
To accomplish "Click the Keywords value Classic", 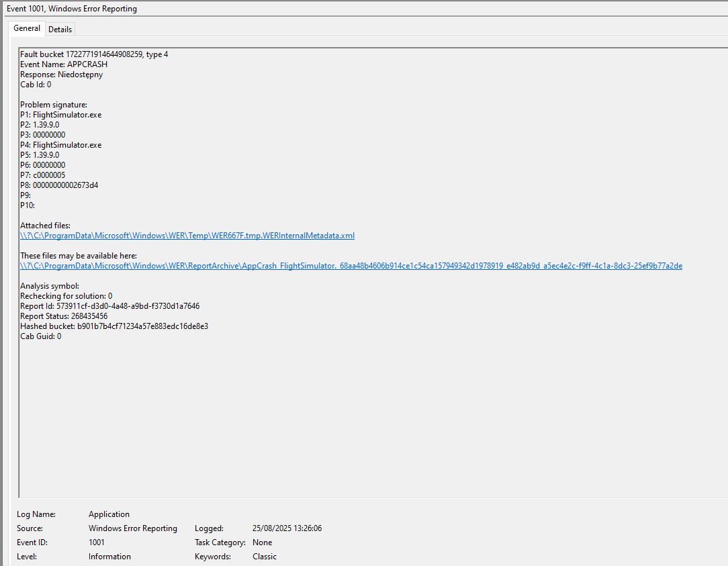I will (265, 557).
